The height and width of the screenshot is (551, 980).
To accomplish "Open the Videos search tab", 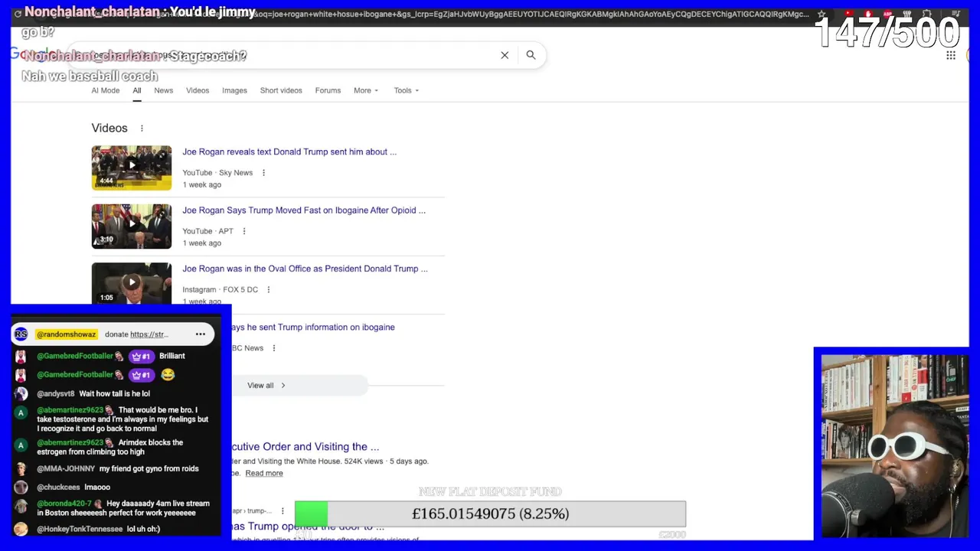I will click(x=198, y=90).
